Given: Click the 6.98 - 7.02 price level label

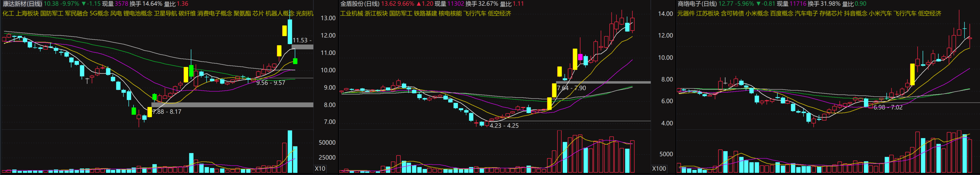Looking at the screenshot, I should [x=887, y=107].
